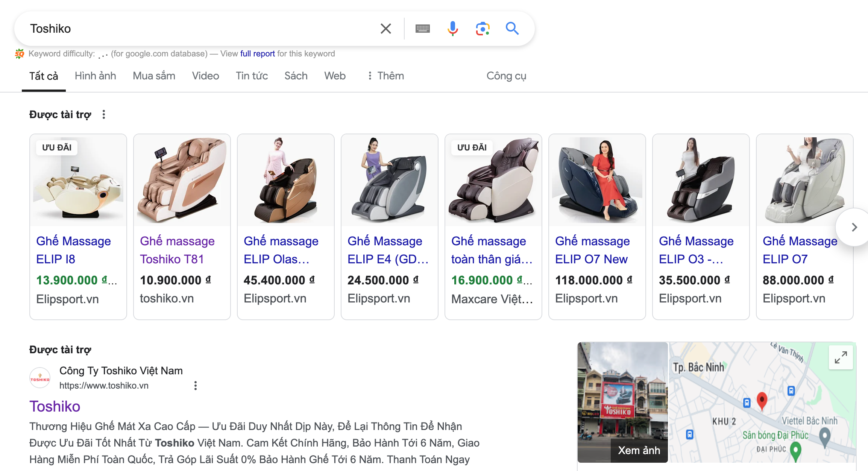Screen dimensions: 868x471
Task: Switch to the Tin tức tab
Action: (x=252, y=76)
